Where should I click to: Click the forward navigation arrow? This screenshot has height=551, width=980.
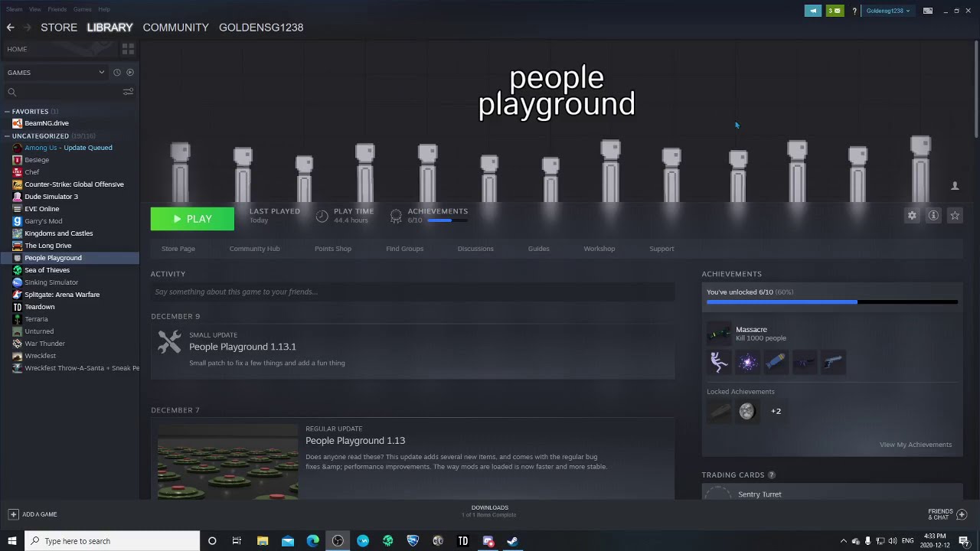28,28
